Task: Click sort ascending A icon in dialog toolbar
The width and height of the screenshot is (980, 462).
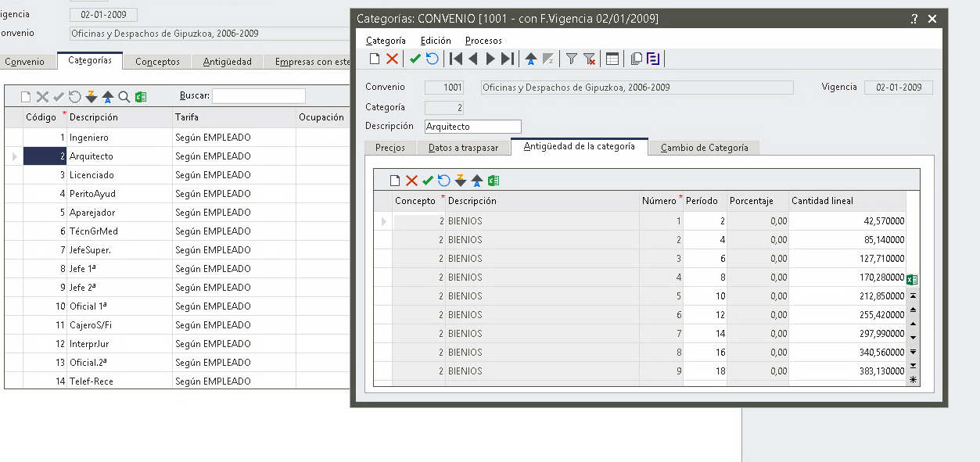Action: [531, 59]
